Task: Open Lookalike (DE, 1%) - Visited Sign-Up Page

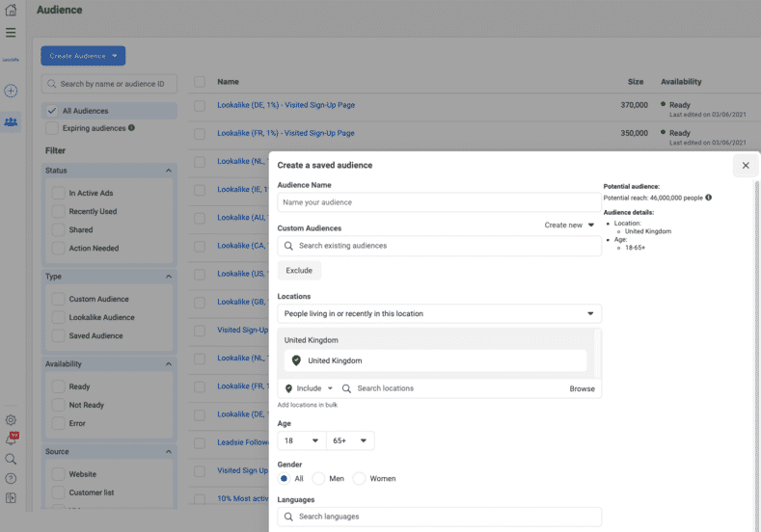Action: click(285, 105)
